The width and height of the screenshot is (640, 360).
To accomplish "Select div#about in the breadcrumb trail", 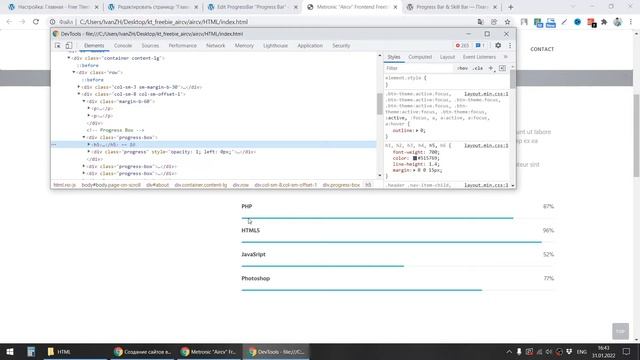I will pyautogui.click(x=157, y=185).
